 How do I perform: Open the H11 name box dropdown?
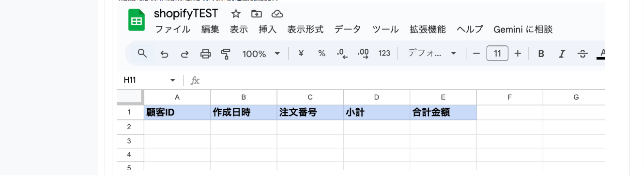coord(172,80)
